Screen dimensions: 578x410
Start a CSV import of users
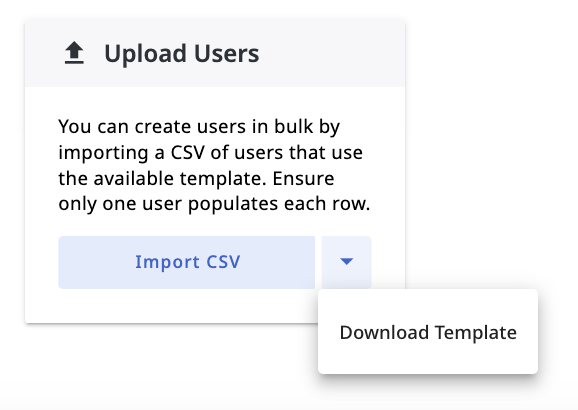(187, 262)
